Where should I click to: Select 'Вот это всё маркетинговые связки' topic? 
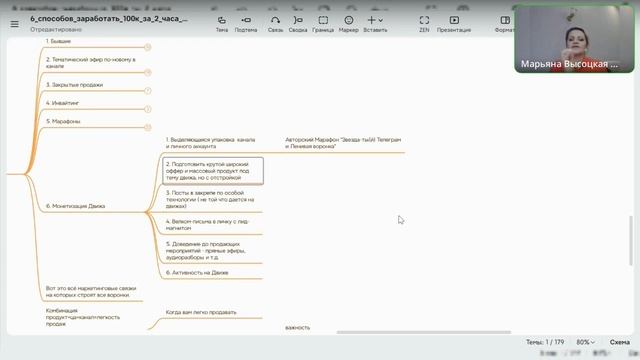click(91, 291)
